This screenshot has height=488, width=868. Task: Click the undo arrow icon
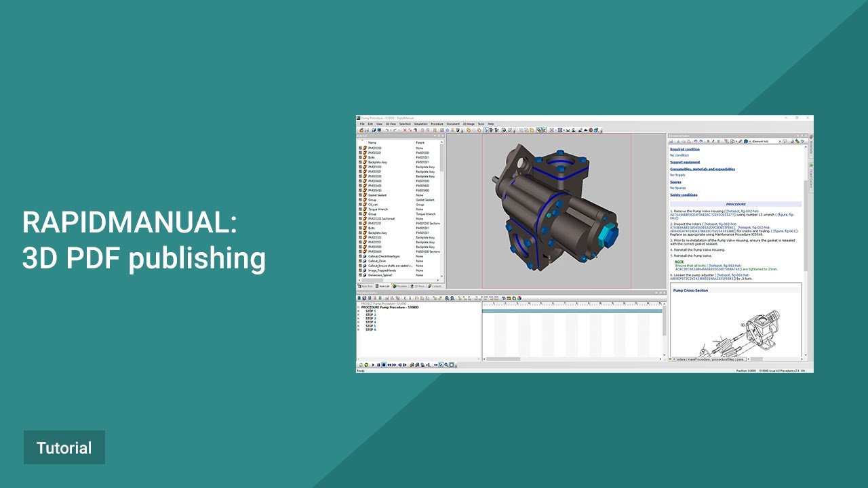(387, 130)
